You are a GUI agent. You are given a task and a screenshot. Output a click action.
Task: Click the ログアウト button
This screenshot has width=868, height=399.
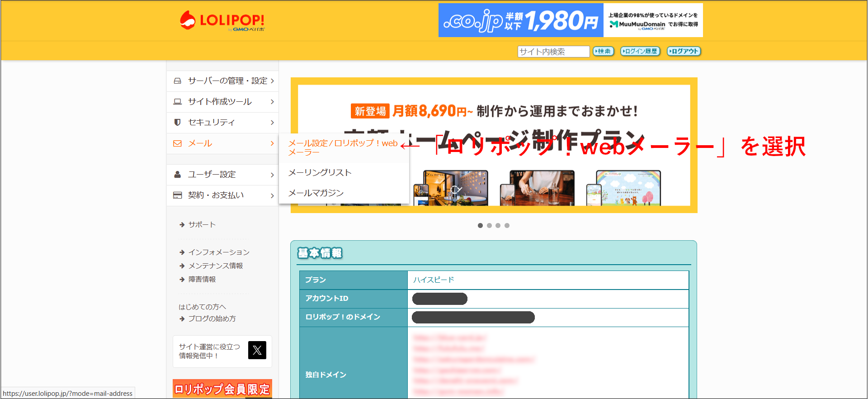pos(684,51)
